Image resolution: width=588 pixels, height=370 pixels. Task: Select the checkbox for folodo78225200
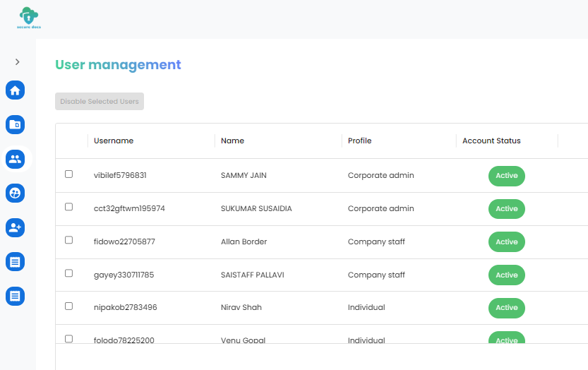click(x=68, y=339)
